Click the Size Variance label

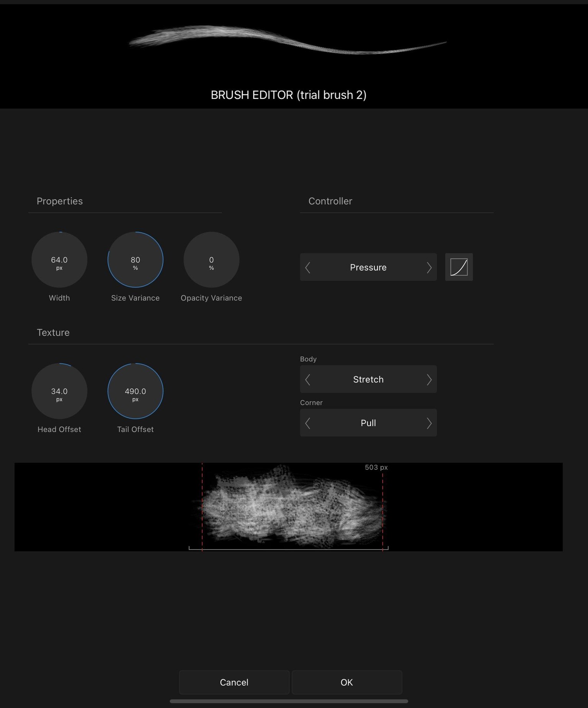136,298
